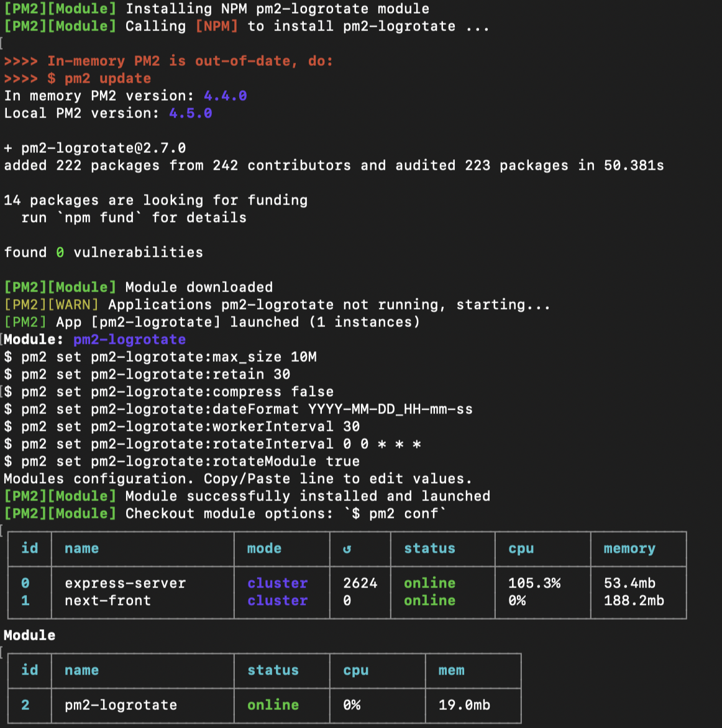Click 'Installing NPM pm2-logrotate module' line
722x728 pixels.
tap(278, 9)
